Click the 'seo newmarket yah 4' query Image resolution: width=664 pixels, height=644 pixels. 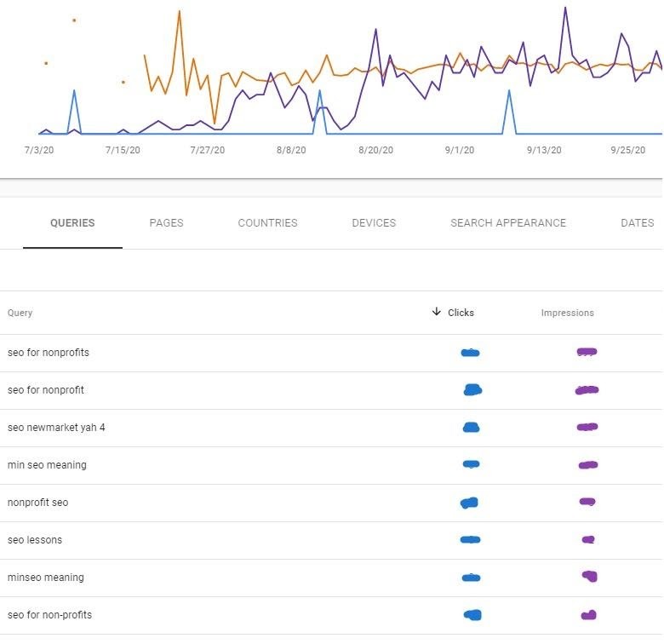tap(56, 428)
